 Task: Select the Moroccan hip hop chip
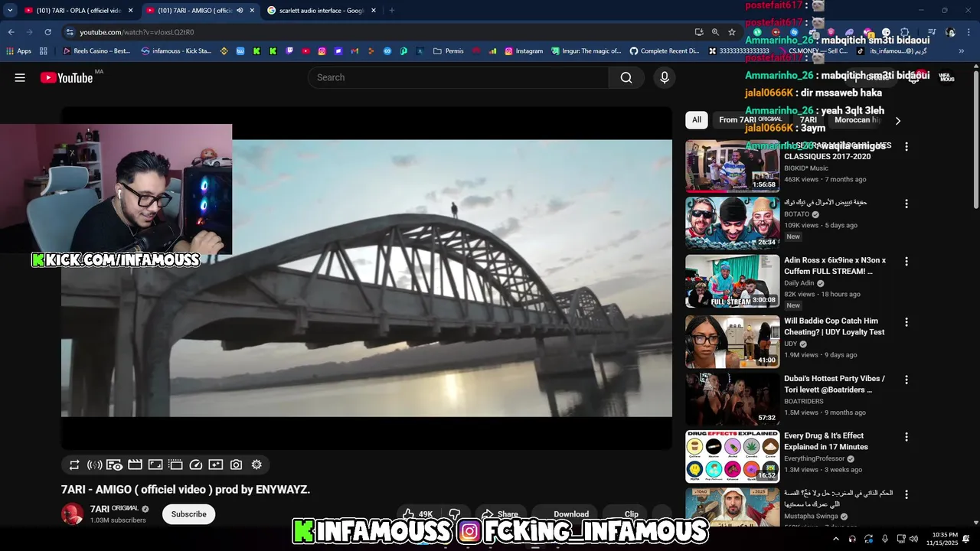857,120
